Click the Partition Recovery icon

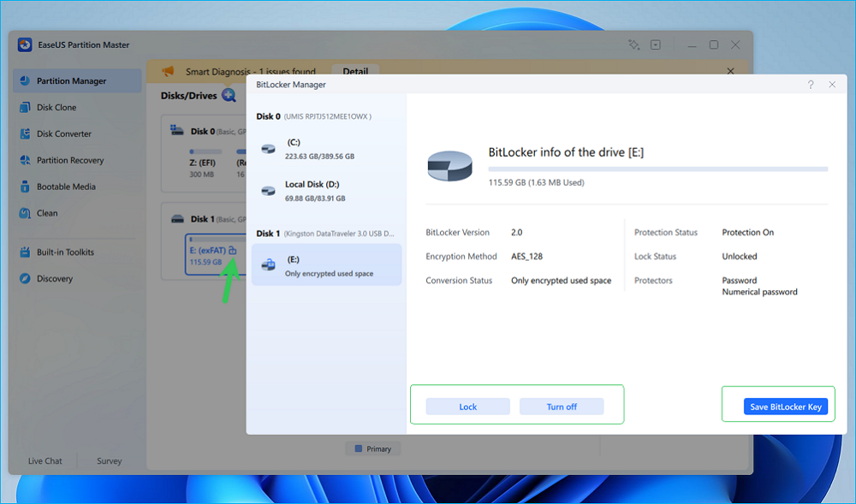coord(25,160)
